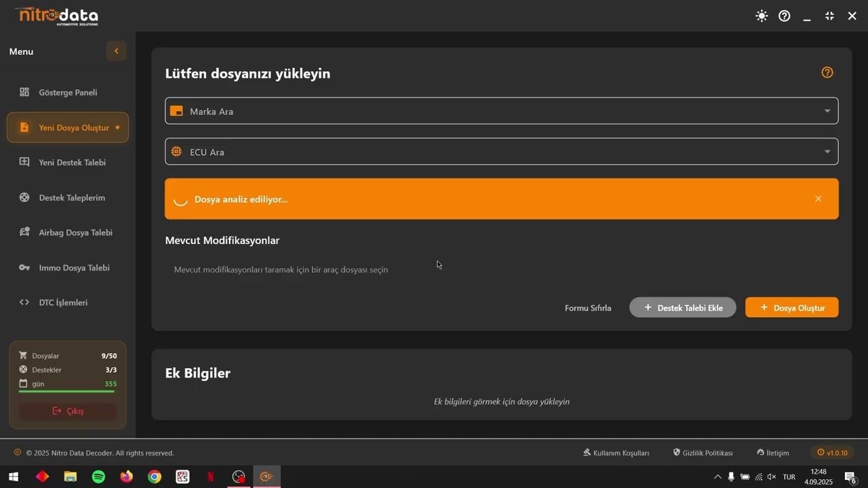Click the muted volume tray icon

click(772, 476)
